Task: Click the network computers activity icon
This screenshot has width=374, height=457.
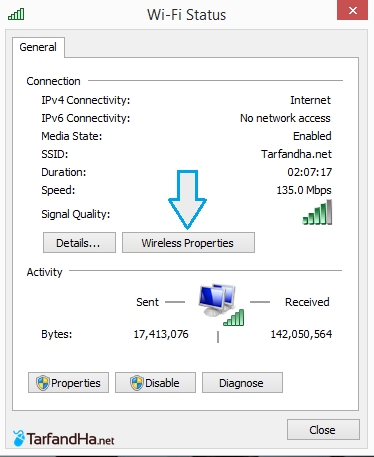Action: click(x=221, y=305)
